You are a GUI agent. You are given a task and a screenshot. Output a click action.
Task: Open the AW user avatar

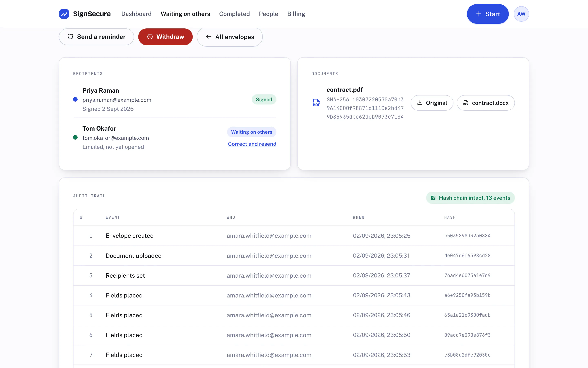pos(521,14)
